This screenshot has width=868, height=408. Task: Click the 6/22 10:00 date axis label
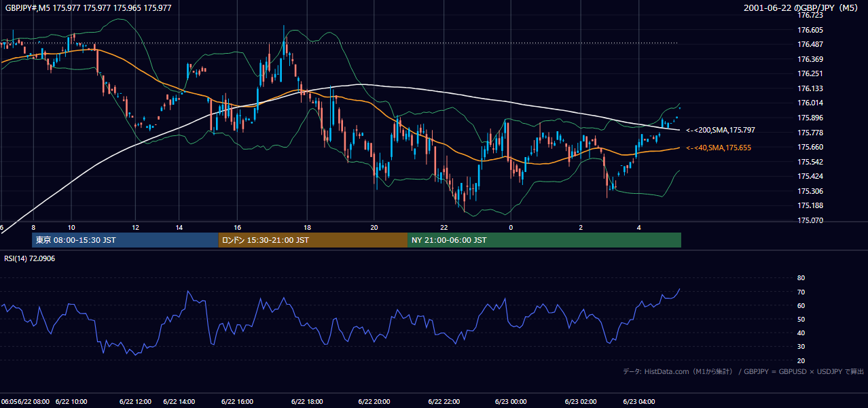coord(71,402)
